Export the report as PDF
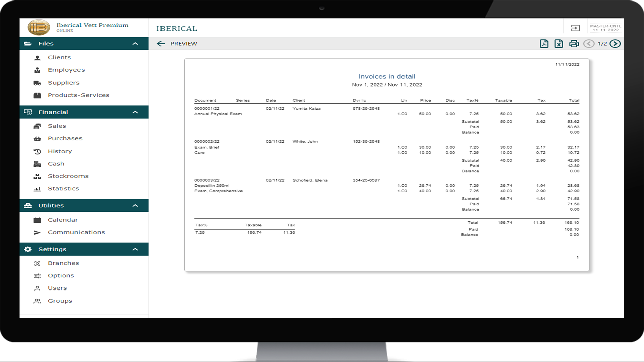Viewport: 644px width, 362px height. 544,44
